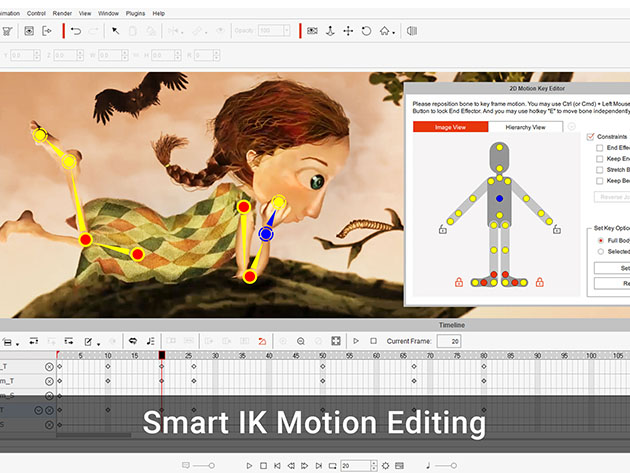Enable the End Effector checkbox
The image size is (630, 473).
click(x=599, y=148)
